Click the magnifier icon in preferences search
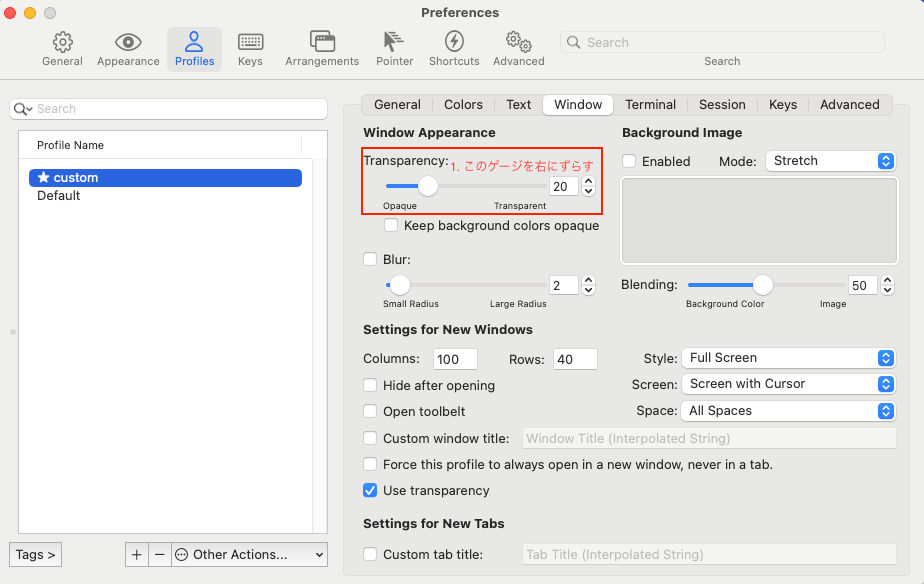The height and width of the screenshot is (584, 924). click(x=573, y=42)
